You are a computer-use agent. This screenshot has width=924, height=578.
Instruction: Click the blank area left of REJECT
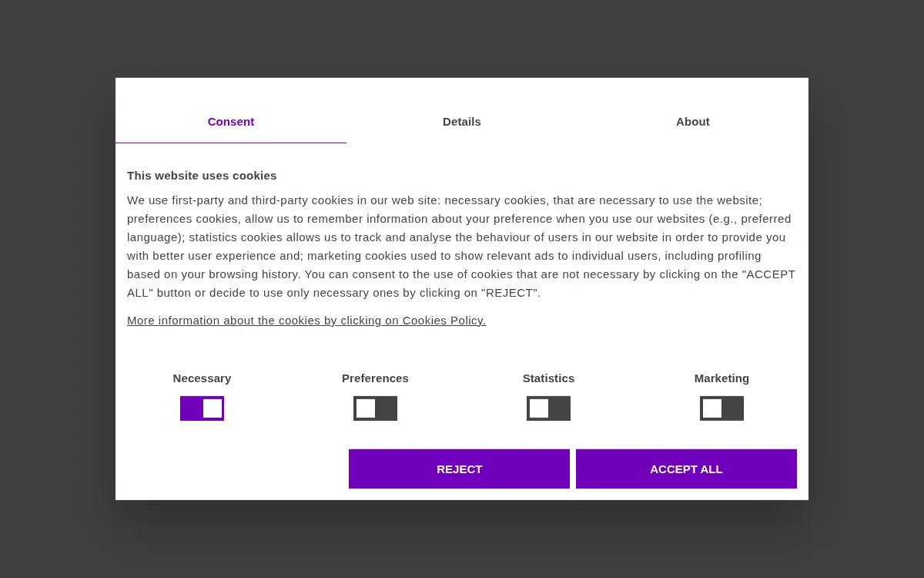pos(232,469)
